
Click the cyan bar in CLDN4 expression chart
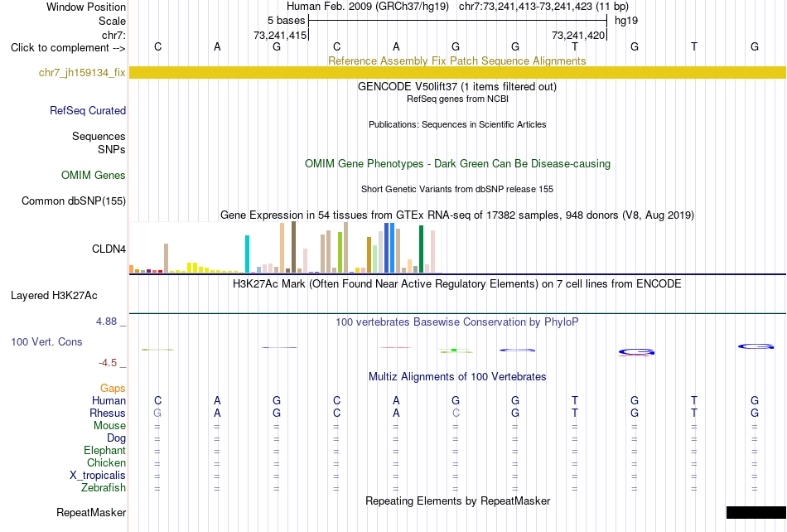(x=248, y=254)
